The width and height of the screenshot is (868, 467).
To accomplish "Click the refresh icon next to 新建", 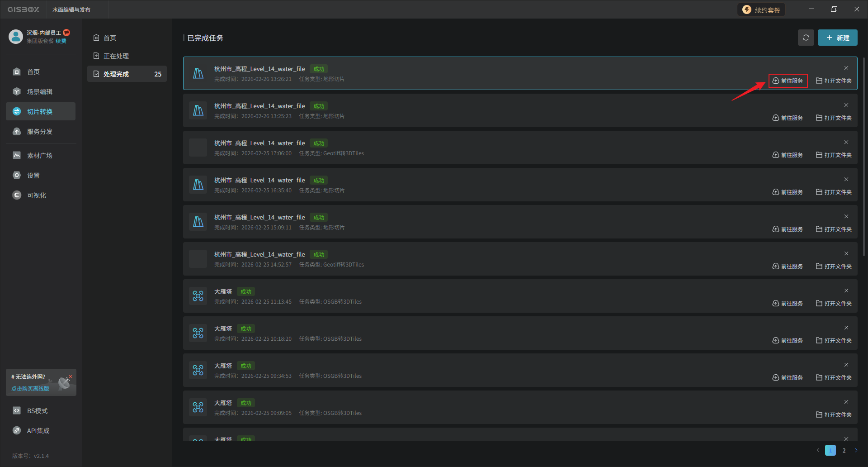I will point(806,38).
